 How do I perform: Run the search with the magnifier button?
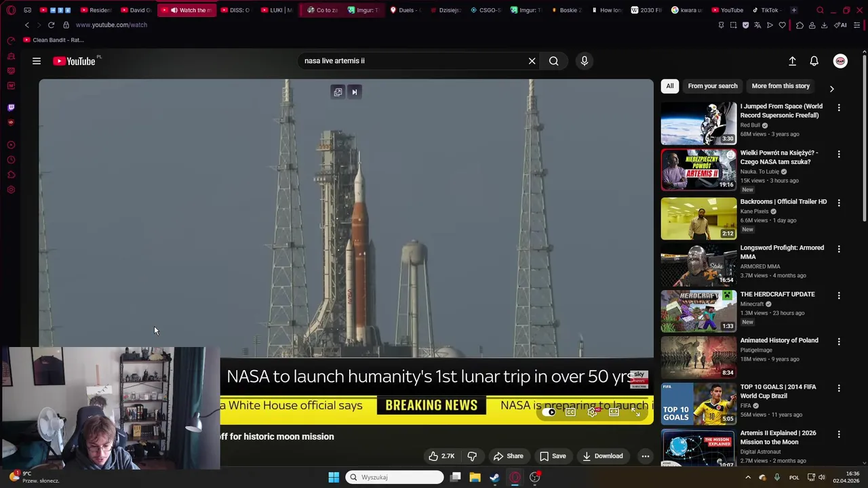pyautogui.click(x=554, y=61)
